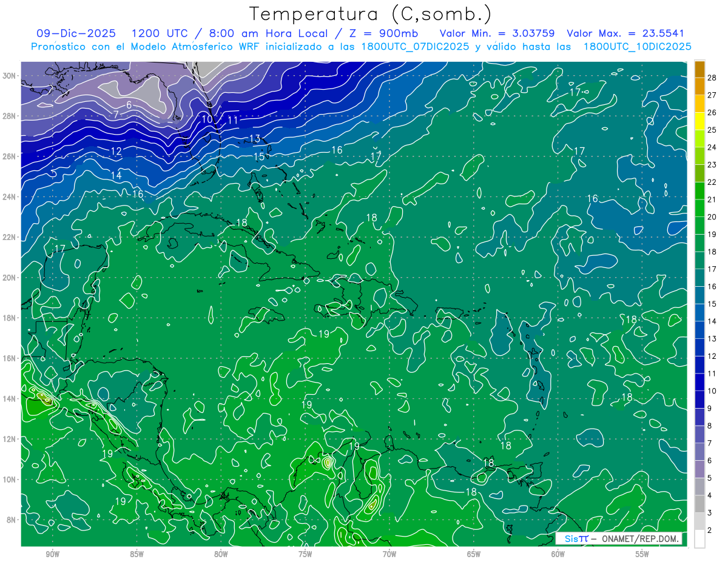728x562 pixels.
Task: Click the contour label '13' on map
Action: (255, 139)
